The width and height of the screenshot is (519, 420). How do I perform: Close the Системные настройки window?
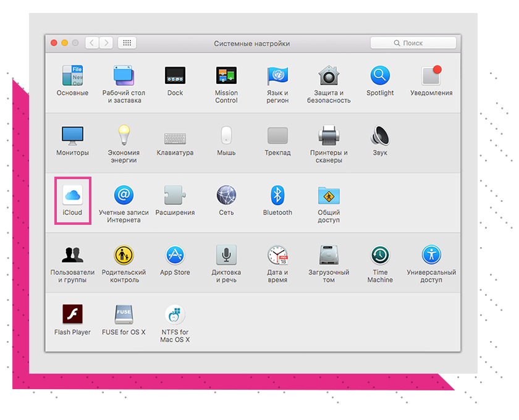point(54,43)
